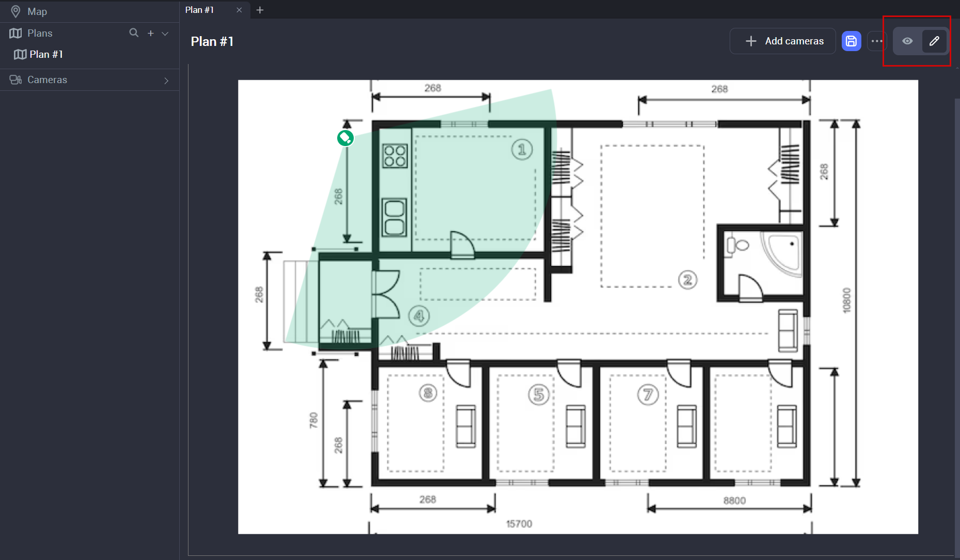Expand the Cameras section arrow
This screenshot has height=560, width=960.
tap(166, 81)
